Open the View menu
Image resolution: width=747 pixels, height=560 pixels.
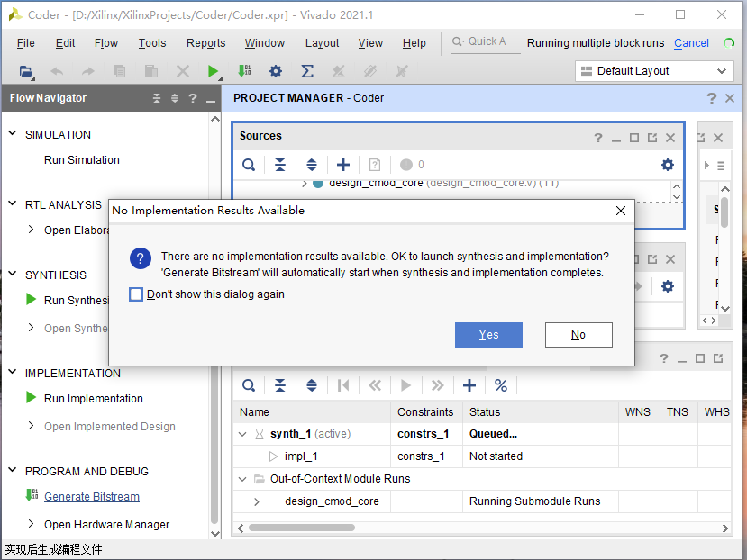[x=370, y=43]
